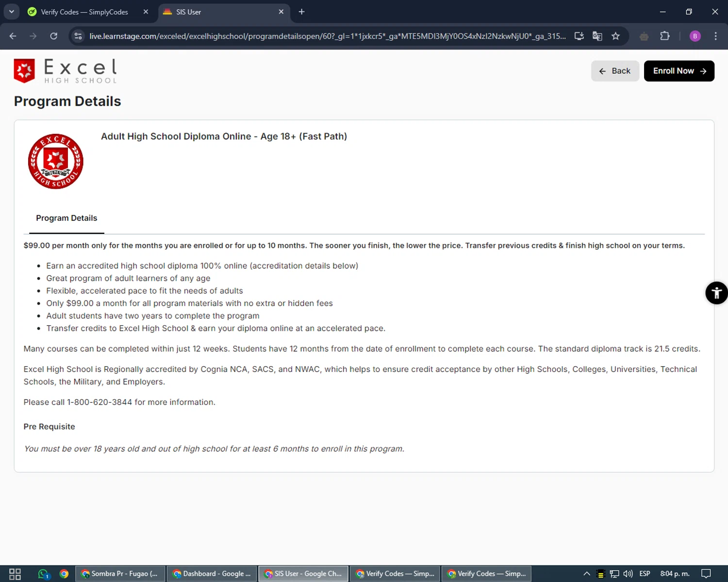Open the Chrome profile avatar B
Screen dimensions: 728x582
click(695, 36)
